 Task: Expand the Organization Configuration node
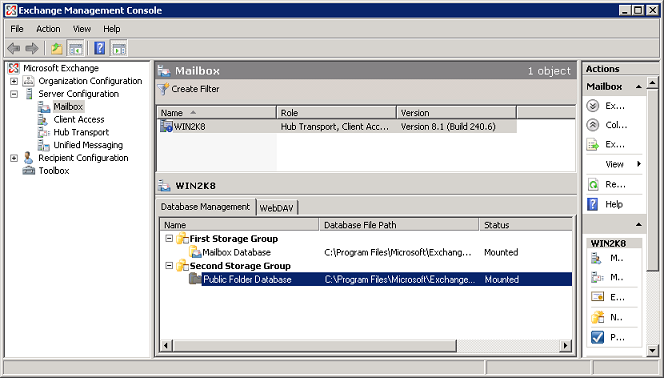point(14,81)
